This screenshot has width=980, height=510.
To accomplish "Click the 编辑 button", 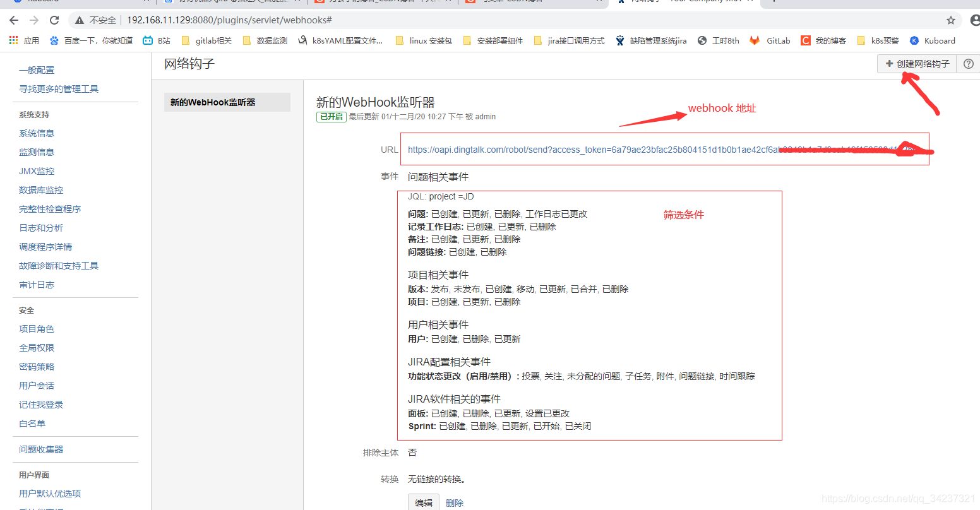I will [424, 502].
